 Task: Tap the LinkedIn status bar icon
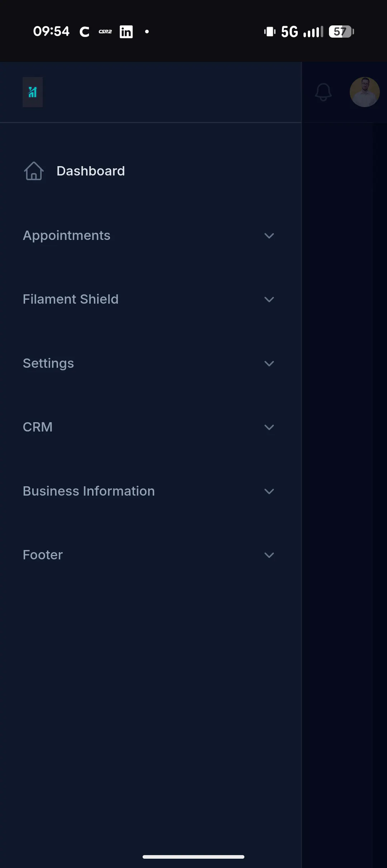[126, 32]
